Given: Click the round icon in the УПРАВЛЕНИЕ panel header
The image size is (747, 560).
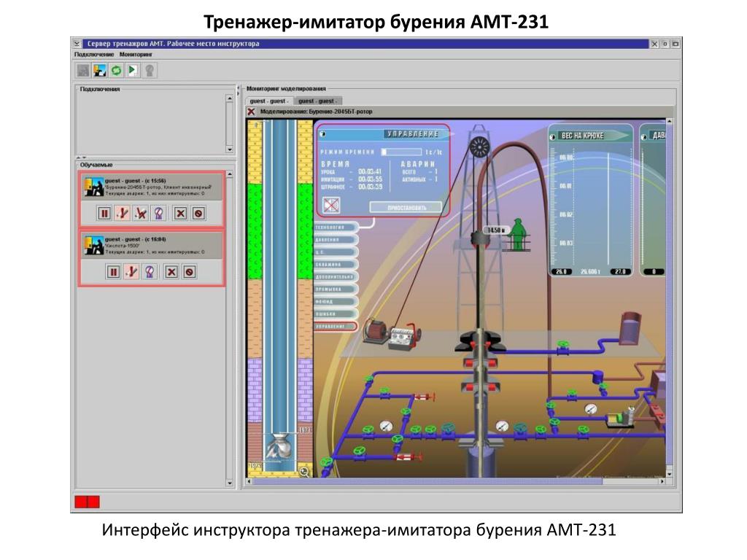Looking at the screenshot, I should pyautogui.click(x=323, y=134).
